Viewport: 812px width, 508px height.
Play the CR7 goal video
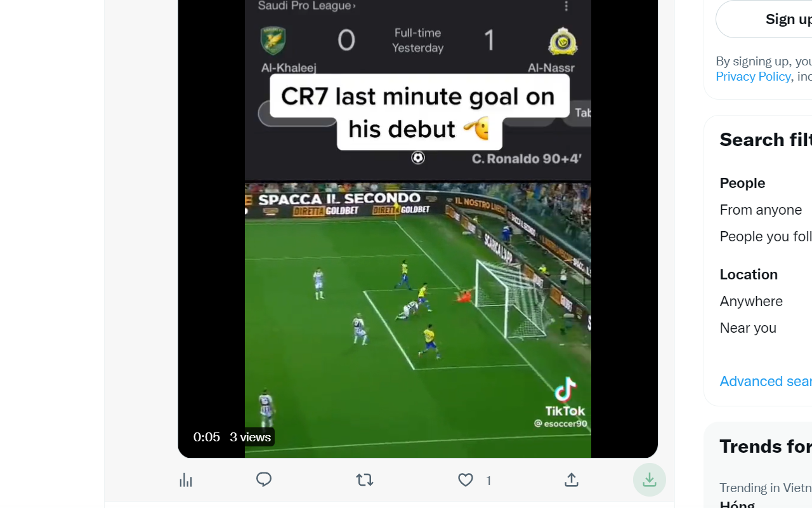[417, 229]
